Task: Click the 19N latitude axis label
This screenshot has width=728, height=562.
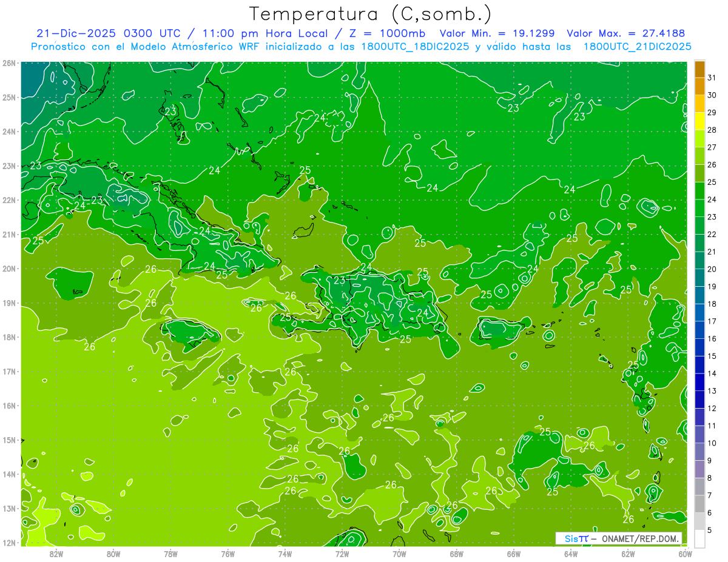Action: (9, 303)
